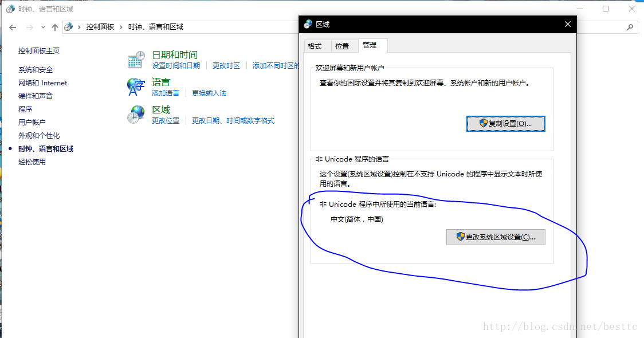Go up one level with up arrow
The height and width of the screenshot is (338, 644).
(x=54, y=27)
